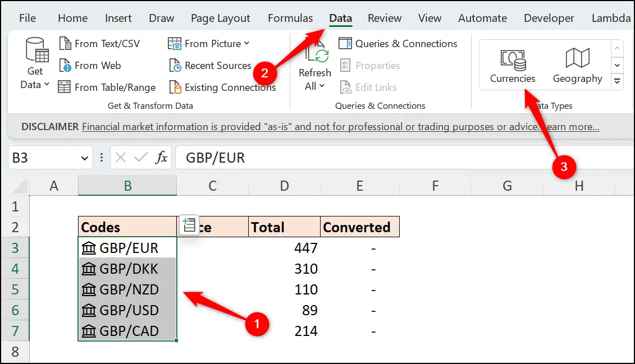Open the Insert Function fx dialog
The width and height of the screenshot is (635, 364).
pos(161,158)
